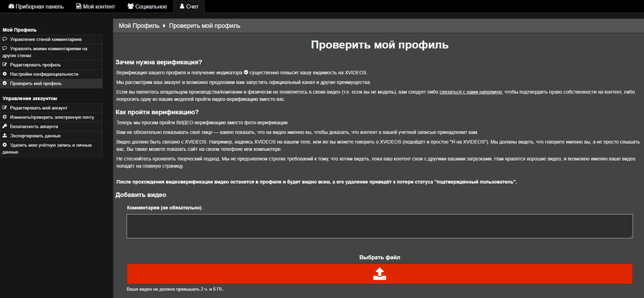
Task: Click gear icon beside Настройки конфиденциальности
Action: pos(5,74)
